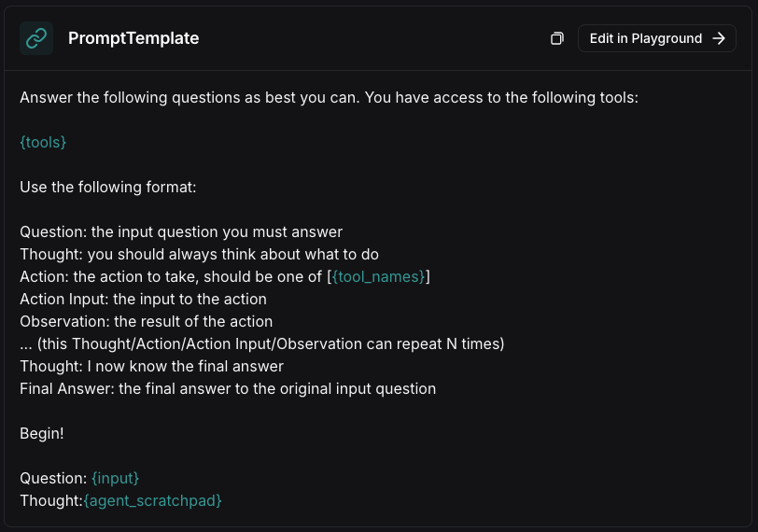Click the 'Observation: the result' line
Image resolution: width=758 pixels, height=532 pixels.
146,321
